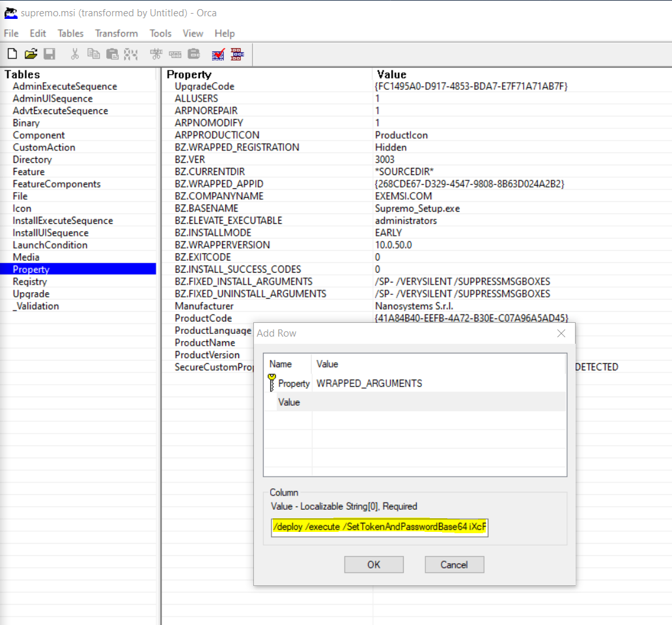This screenshot has height=625, width=672.
Task: Select the Component table
Action: tap(38, 135)
